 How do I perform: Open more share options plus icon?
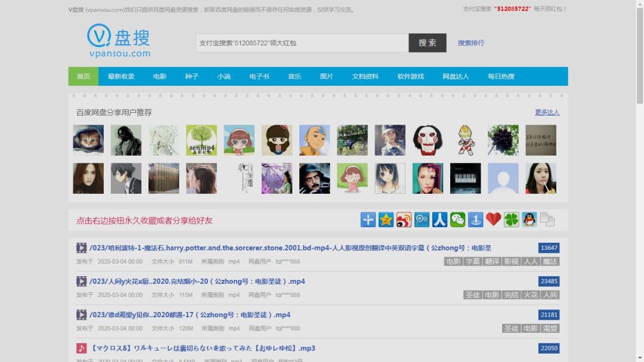click(x=368, y=219)
